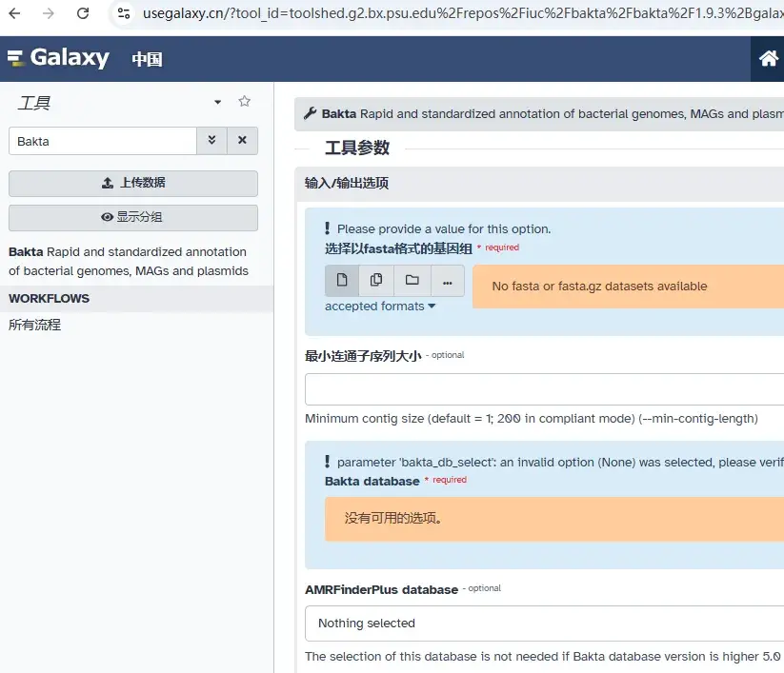Open the AMRFinderPlus database dropdown

(545, 624)
